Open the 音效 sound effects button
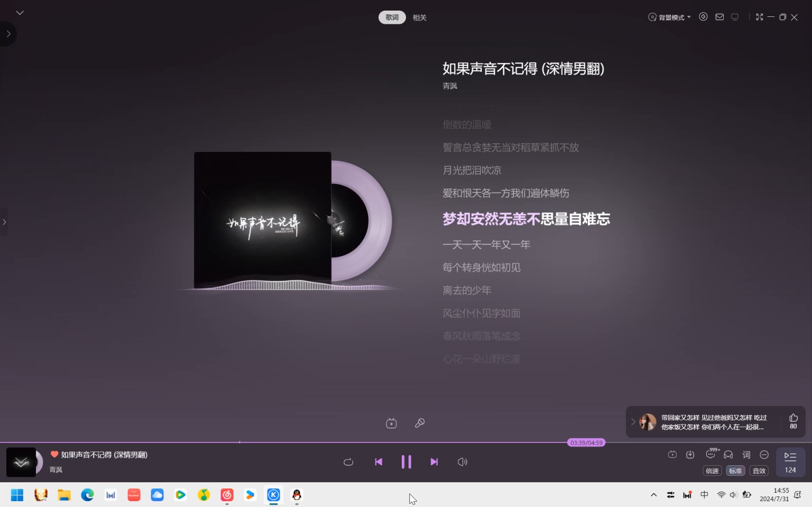Image resolution: width=812 pixels, height=507 pixels. [759, 471]
